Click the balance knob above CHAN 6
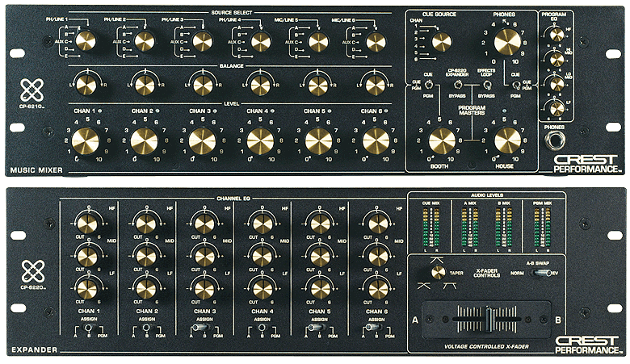630x364 pixels. point(376,85)
